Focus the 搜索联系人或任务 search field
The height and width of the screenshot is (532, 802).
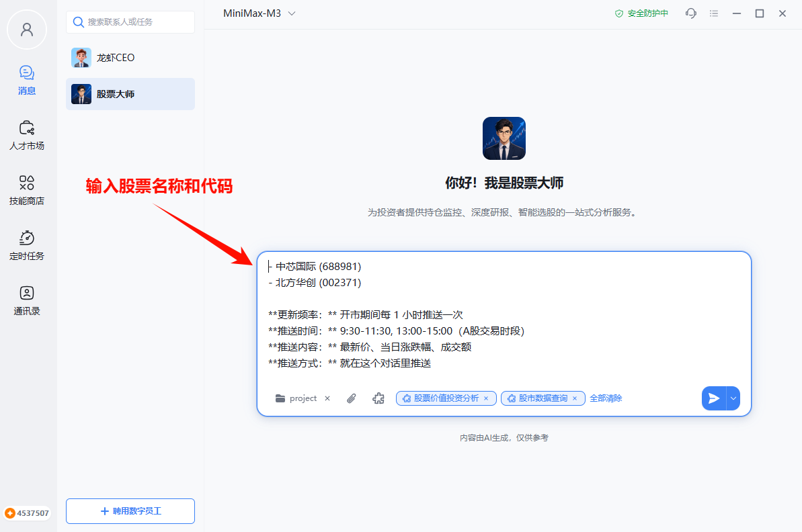(130, 22)
